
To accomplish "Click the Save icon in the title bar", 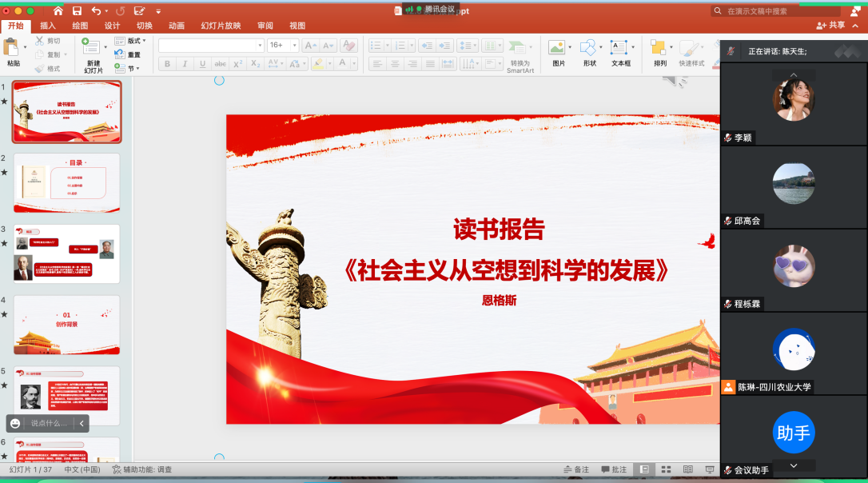I will (x=78, y=11).
